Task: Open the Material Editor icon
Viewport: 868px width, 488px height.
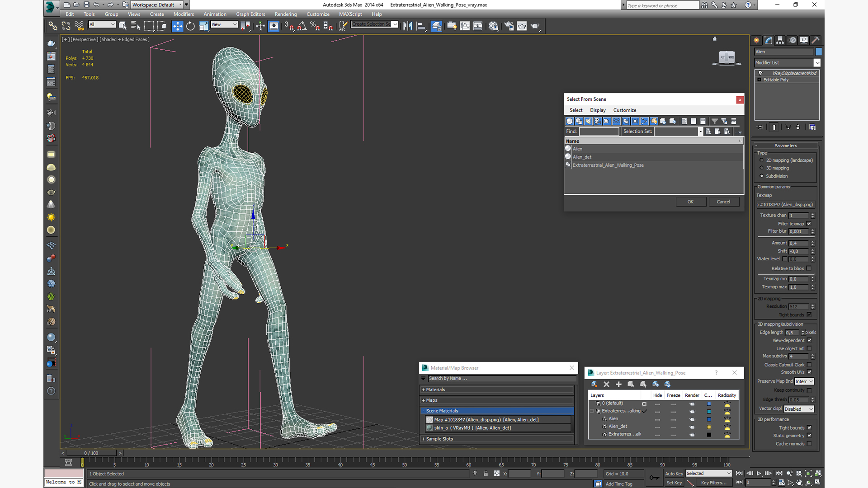Action: (493, 26)
